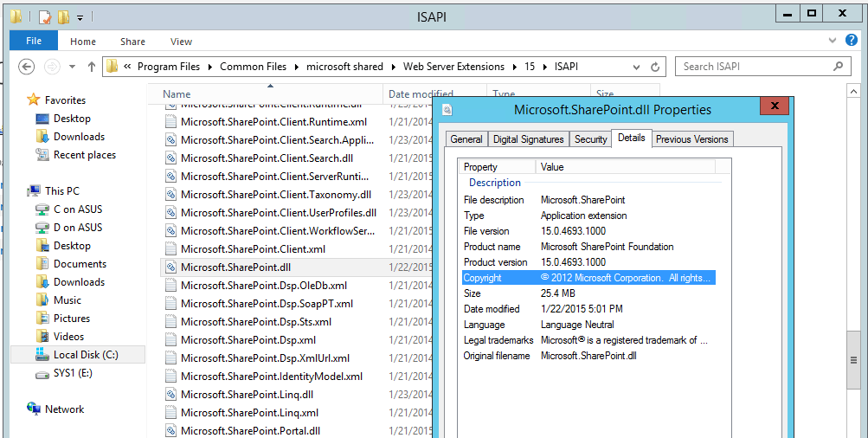Click the Properties quick access icon
This screenshot has width=868, height=438.
click(x=45, y=16)
